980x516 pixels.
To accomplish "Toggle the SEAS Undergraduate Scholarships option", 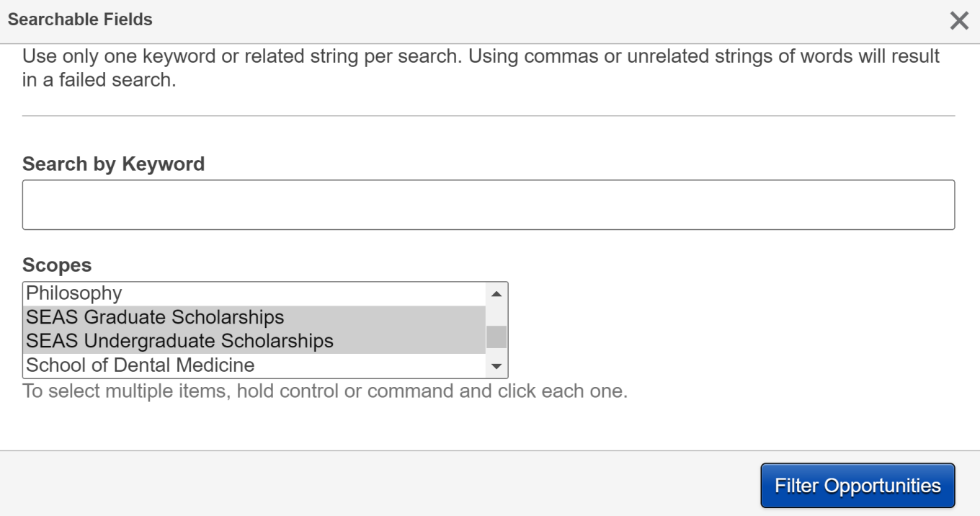I will pos(179,341).
